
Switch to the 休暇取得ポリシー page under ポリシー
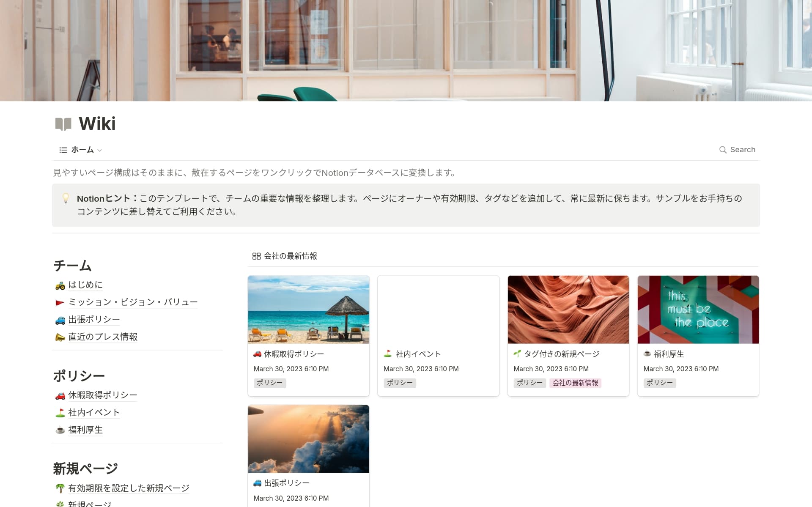tap(102, 395)
